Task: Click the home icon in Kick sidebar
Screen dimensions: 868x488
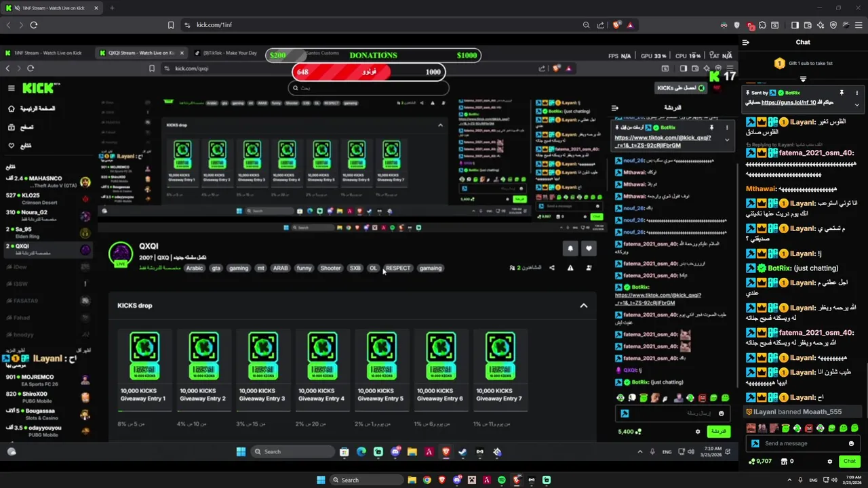Action: 12,108
